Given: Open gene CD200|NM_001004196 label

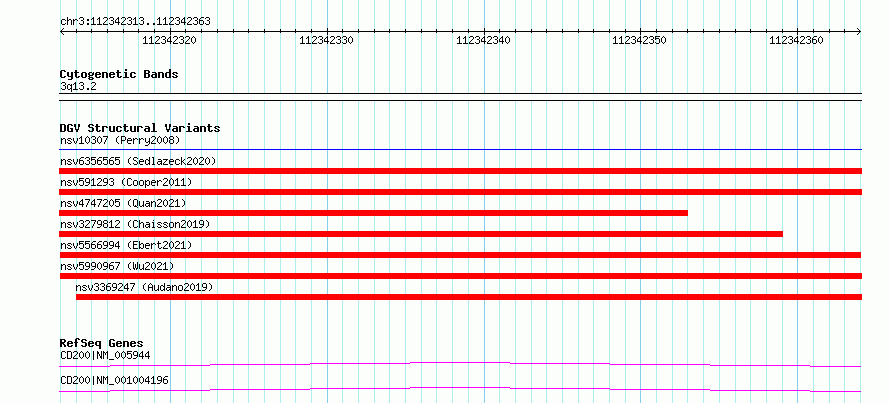Looking at the screenshot, I should tap(114, 380).
